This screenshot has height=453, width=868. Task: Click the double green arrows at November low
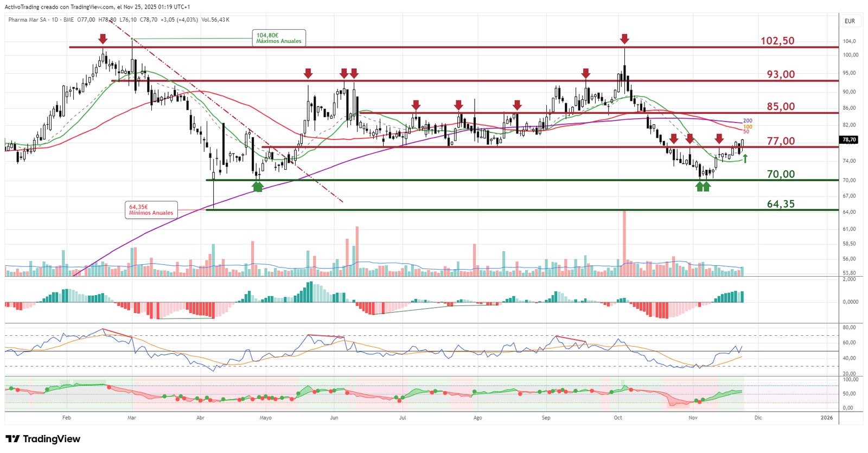click(x=703, y=187)
